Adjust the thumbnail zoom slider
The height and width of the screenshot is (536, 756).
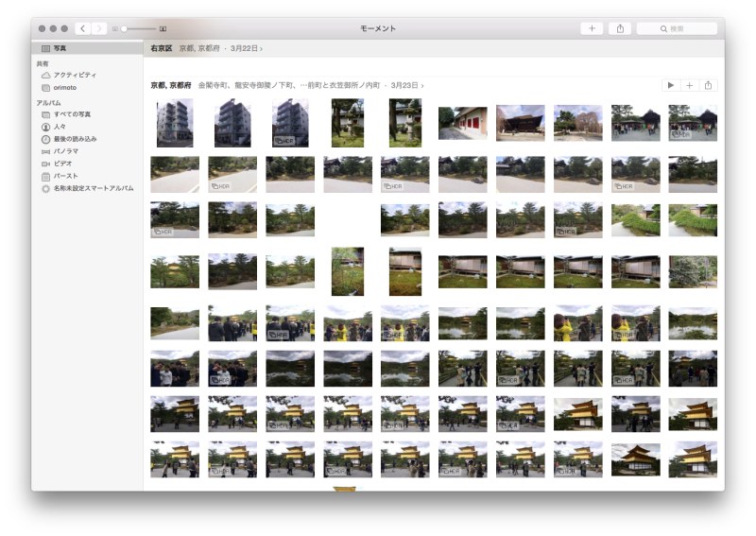[x=139, y=29]
